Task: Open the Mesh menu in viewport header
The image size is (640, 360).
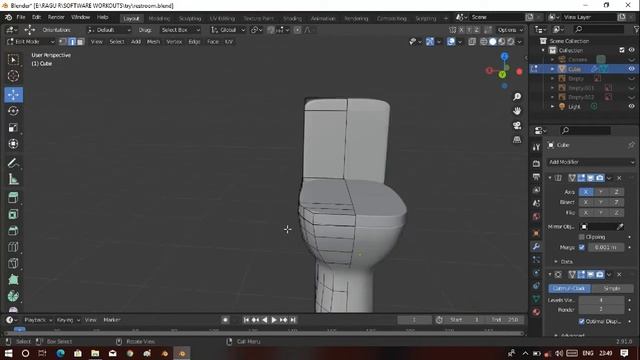Action: (x=153, y=42)
